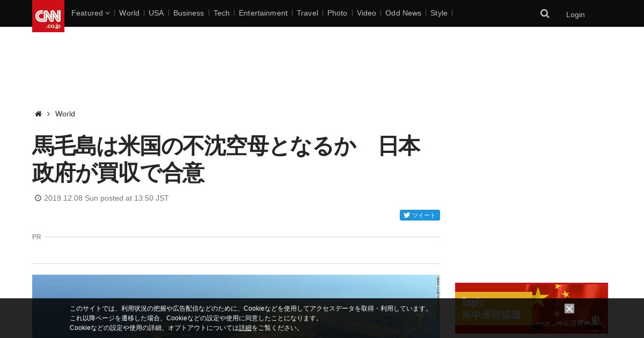Open the Odd News section
Image resolution: width=644 pixels, height=338 pixels.
[403, 13]
